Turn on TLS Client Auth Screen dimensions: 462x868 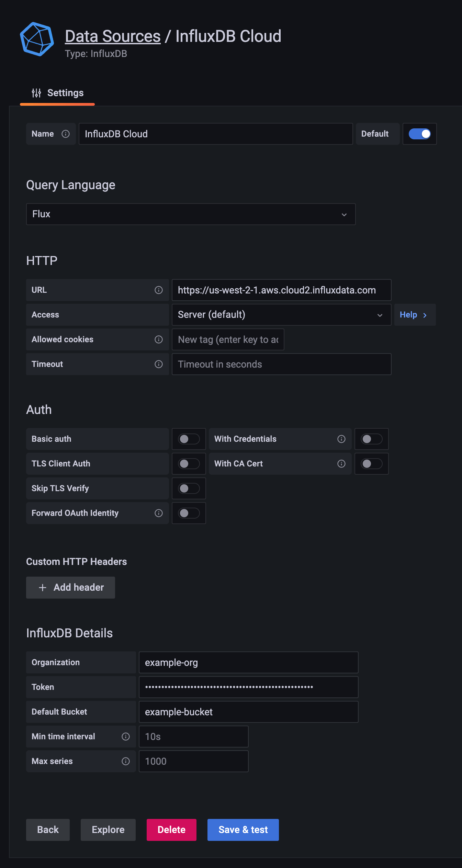(189, 464)
